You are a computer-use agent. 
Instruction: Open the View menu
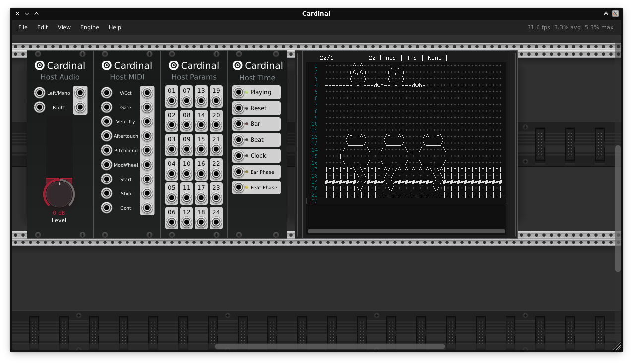pos(64,27)
